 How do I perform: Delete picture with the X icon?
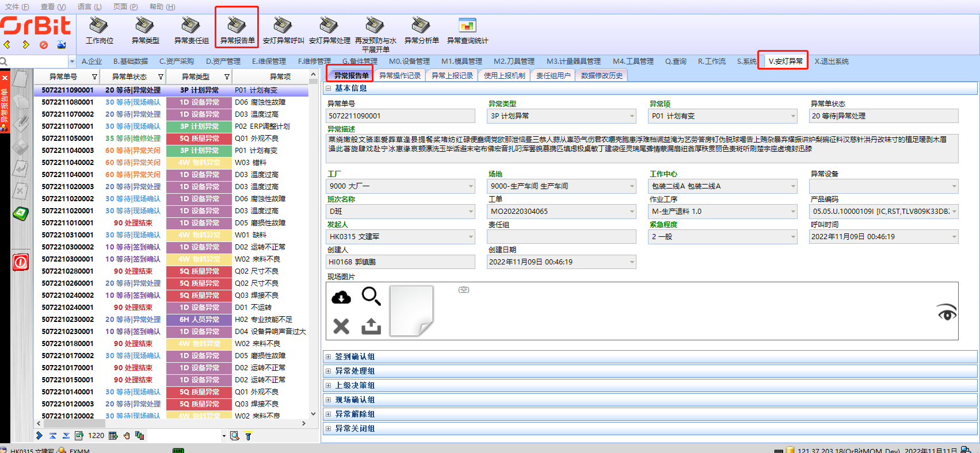point(341,326)
